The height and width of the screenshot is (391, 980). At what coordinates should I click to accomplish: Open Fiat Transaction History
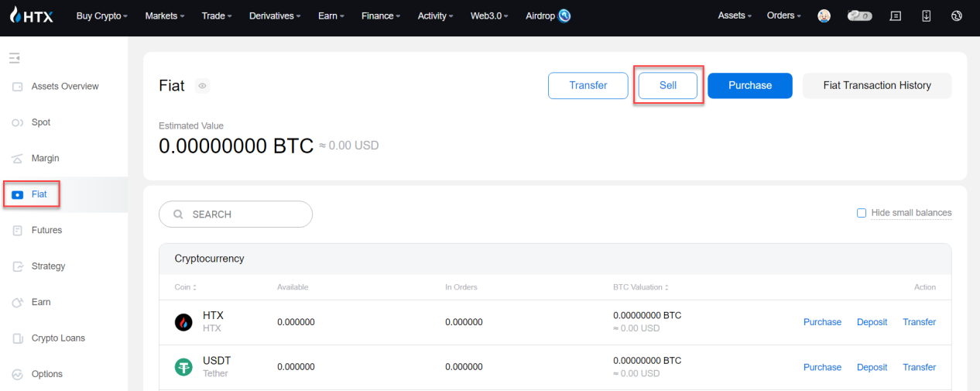(x=877, y=86)
